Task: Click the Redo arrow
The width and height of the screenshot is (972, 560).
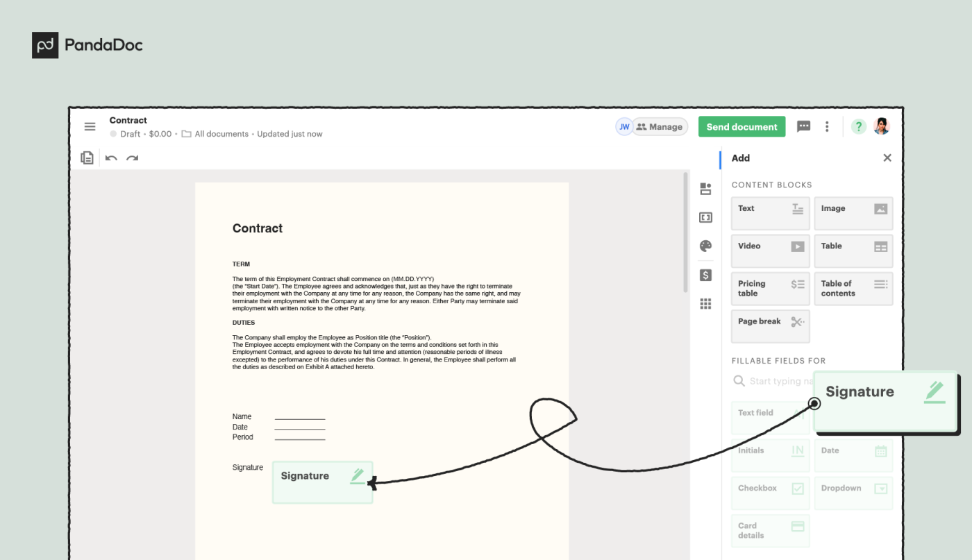Action: click(132, 158)
